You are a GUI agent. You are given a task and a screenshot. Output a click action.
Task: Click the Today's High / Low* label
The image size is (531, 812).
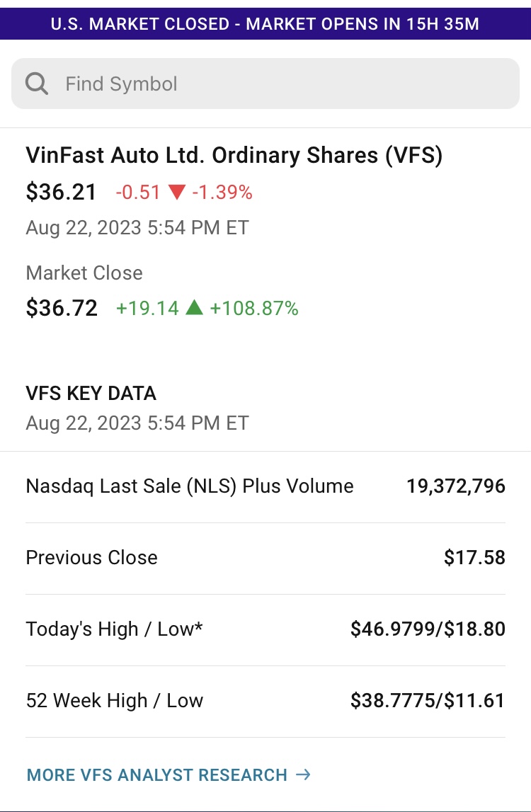[114, 629]
